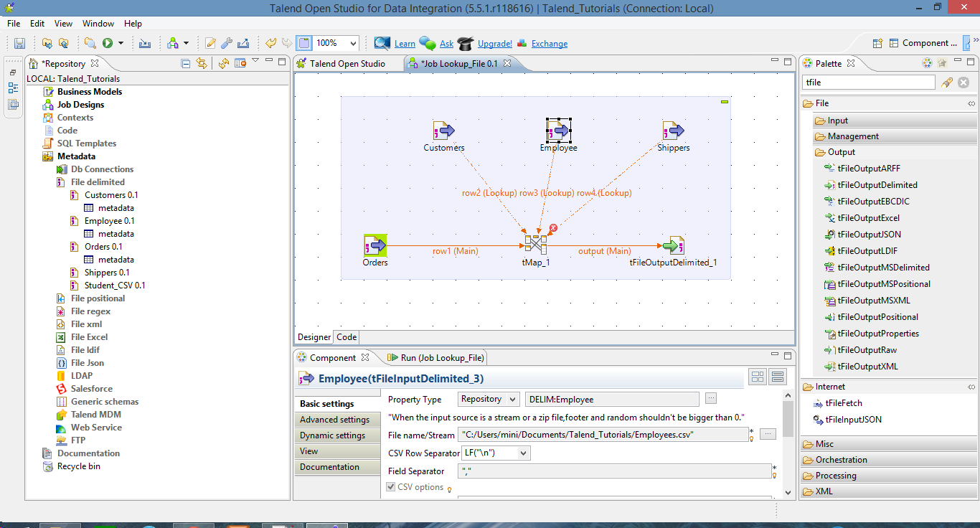This screenshot has width=980, height=528.
Task: Select the Student_CSV 0.1 metadata item
Action: 115,286
